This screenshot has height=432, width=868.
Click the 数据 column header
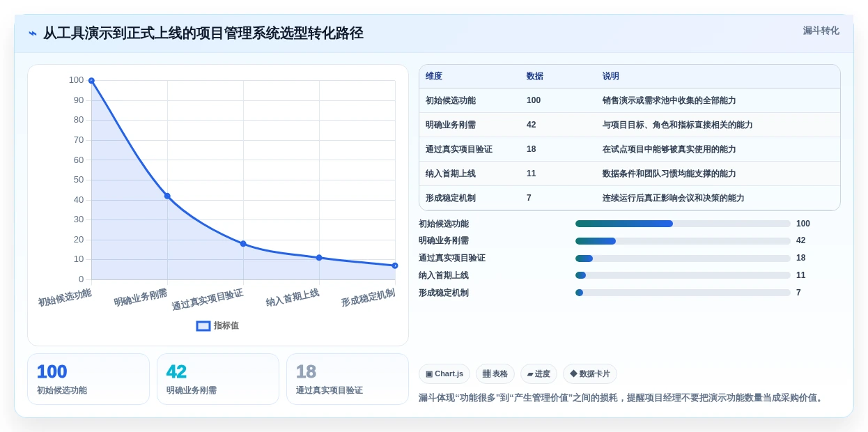click(x=535, y=76)
